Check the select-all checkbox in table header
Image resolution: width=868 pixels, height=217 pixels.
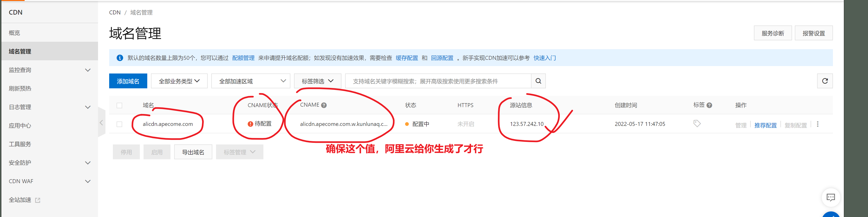coord(119,105)
